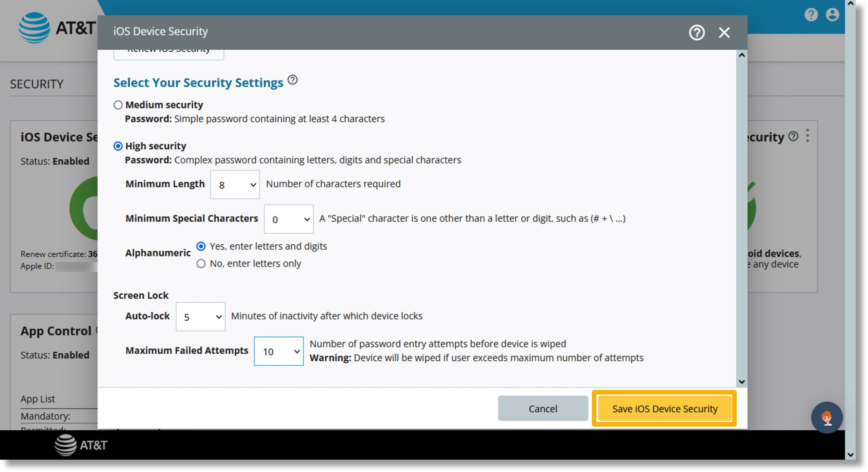The height and width of the screenshot is (472, 868).
Task: Click page scrollbar down arrow
Action: pos(850,455)
